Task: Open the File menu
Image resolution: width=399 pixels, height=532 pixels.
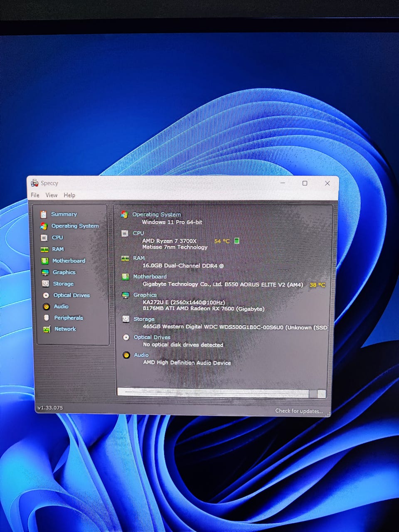Action: click(x=35, y=195)
